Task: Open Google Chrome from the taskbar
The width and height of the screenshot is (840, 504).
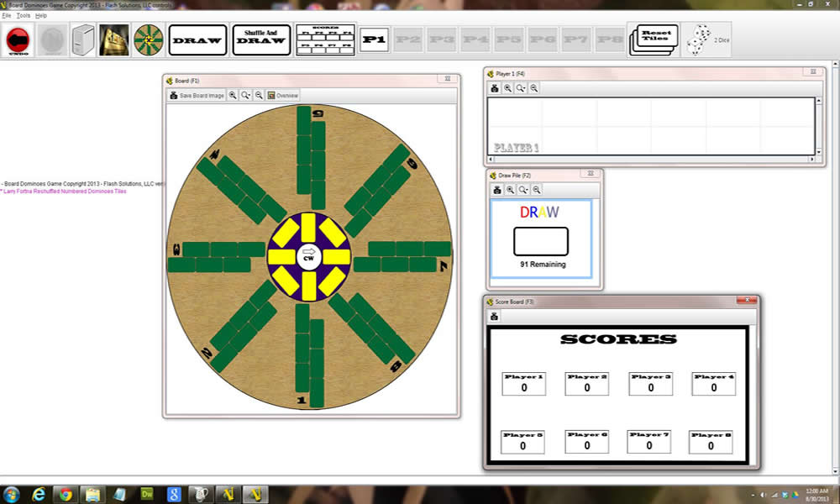Action: [64, 493]
